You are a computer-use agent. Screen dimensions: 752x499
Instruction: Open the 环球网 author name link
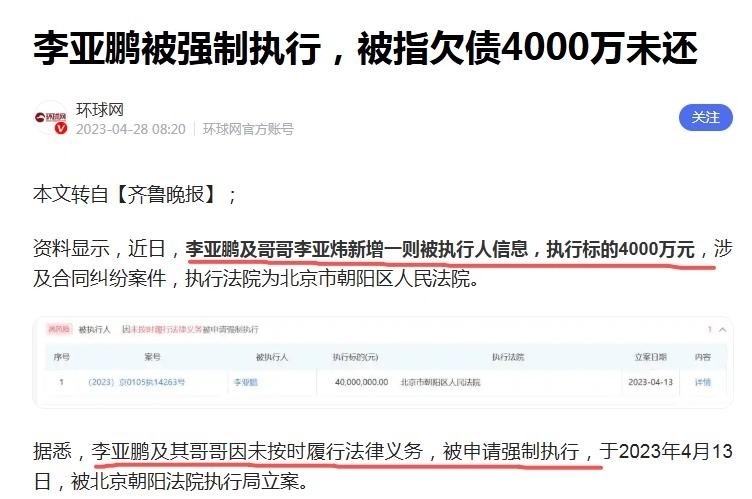[x=100, y=110]
